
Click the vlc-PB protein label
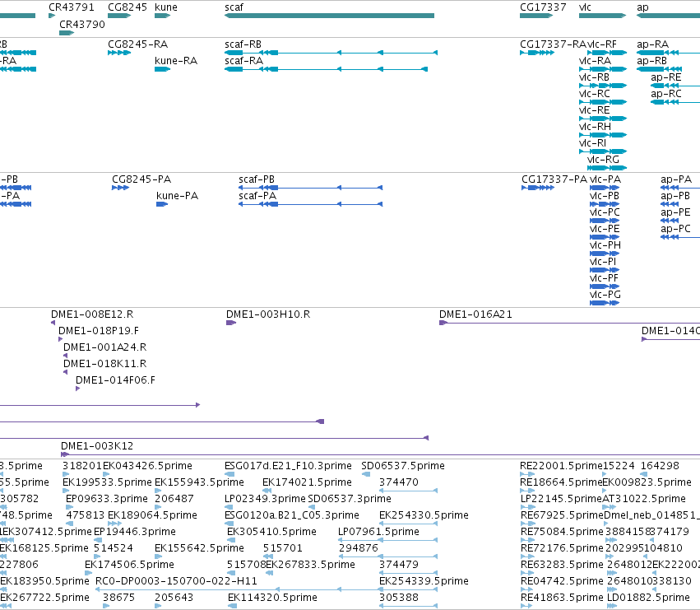click(x=605, y=196)
